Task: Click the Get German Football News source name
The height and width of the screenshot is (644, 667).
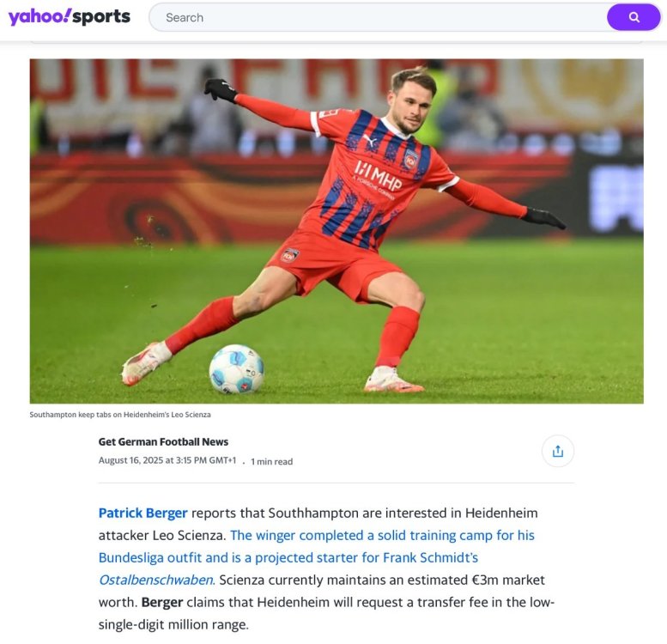Action: (163, 442)
